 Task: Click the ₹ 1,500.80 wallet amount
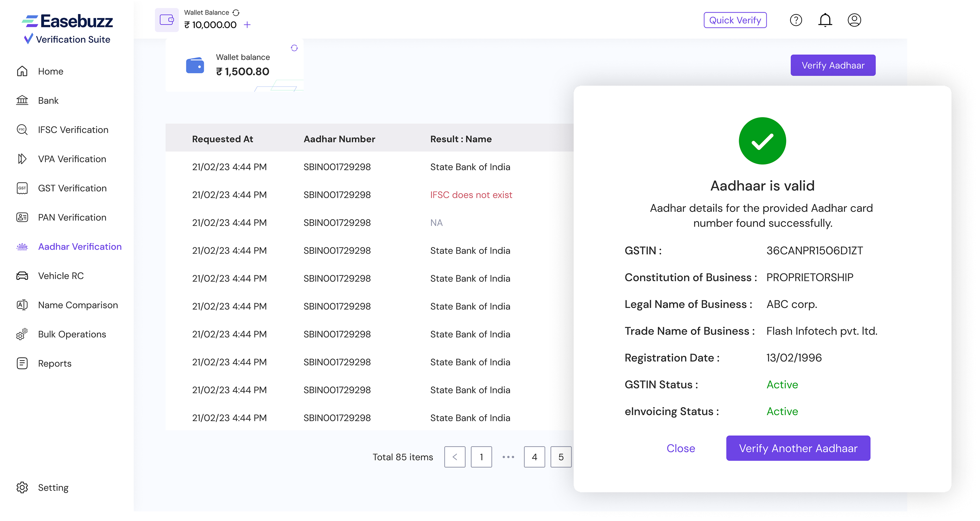[242, 72]
